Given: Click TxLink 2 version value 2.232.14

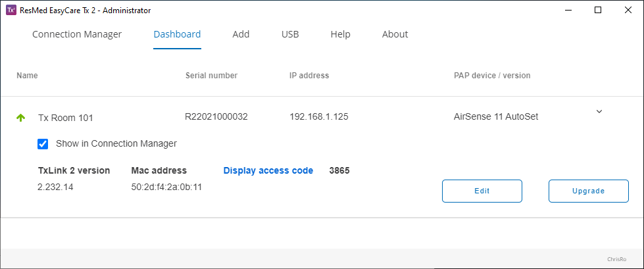Looking at the screenshot, I should tap(55, 187).
